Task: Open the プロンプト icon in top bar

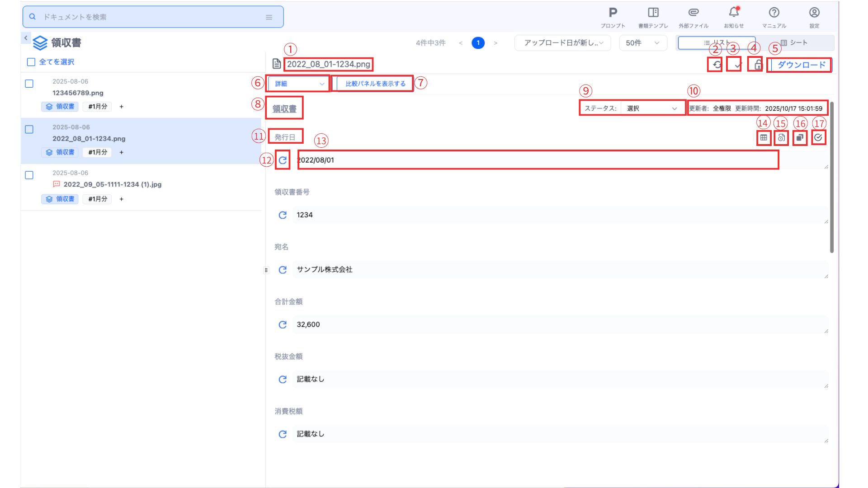Action: click(x=613, y=13)
